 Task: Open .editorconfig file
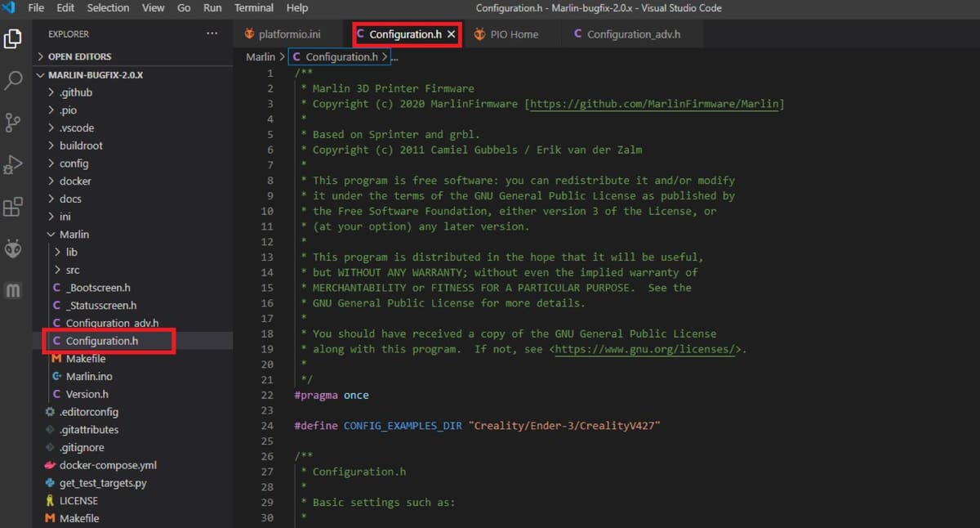pyautogui.click(x=88, y=412)
